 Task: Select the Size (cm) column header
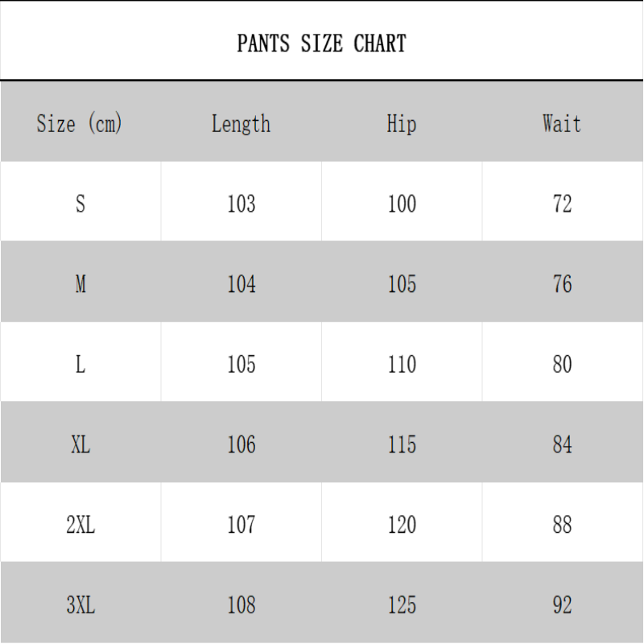click(80, 124)
